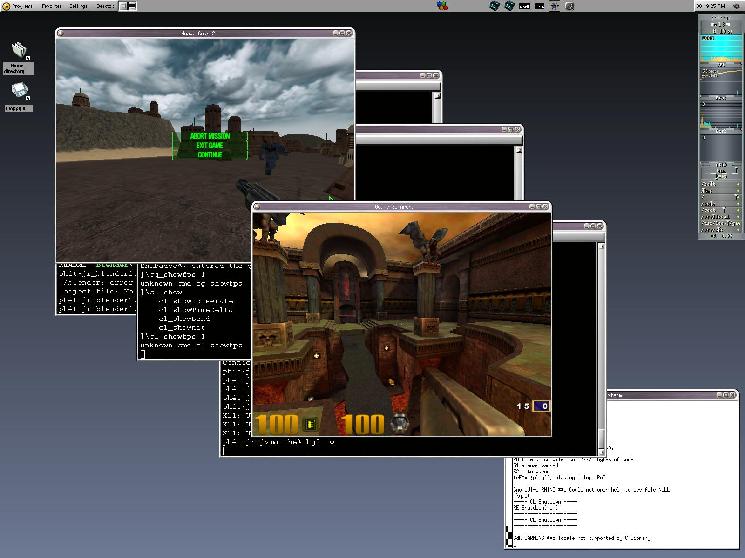The width and height of the screenshot is (745, 558).
Task: Click the terminal launcher icon in the top panel
Action: (128, 6)
